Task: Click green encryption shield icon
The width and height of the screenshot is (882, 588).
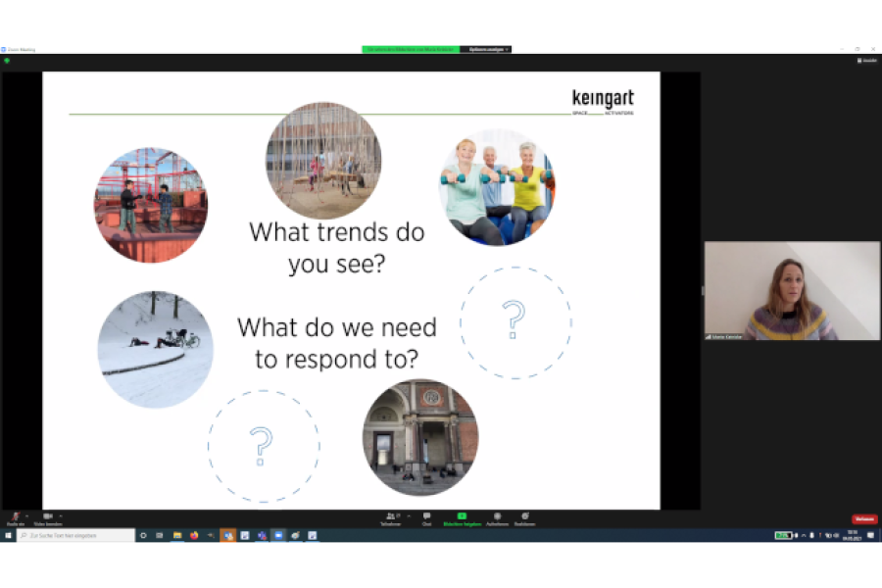Action: (7, 60)
